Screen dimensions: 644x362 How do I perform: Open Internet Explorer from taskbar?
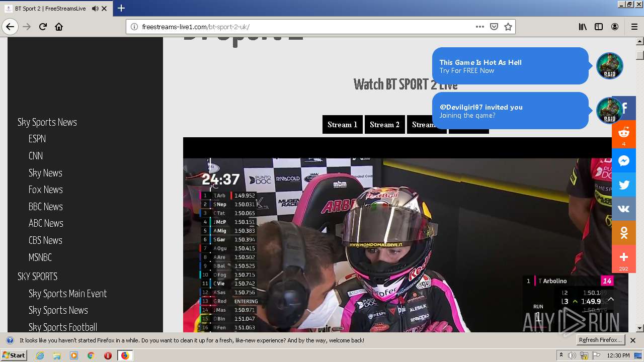pyautogui.click(x=40, y=355)
